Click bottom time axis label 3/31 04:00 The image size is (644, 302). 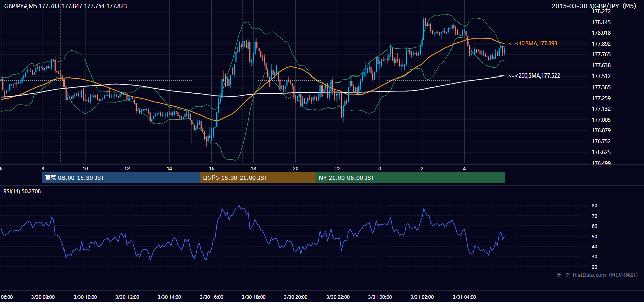pyautogui.click(x=464, y=297)
